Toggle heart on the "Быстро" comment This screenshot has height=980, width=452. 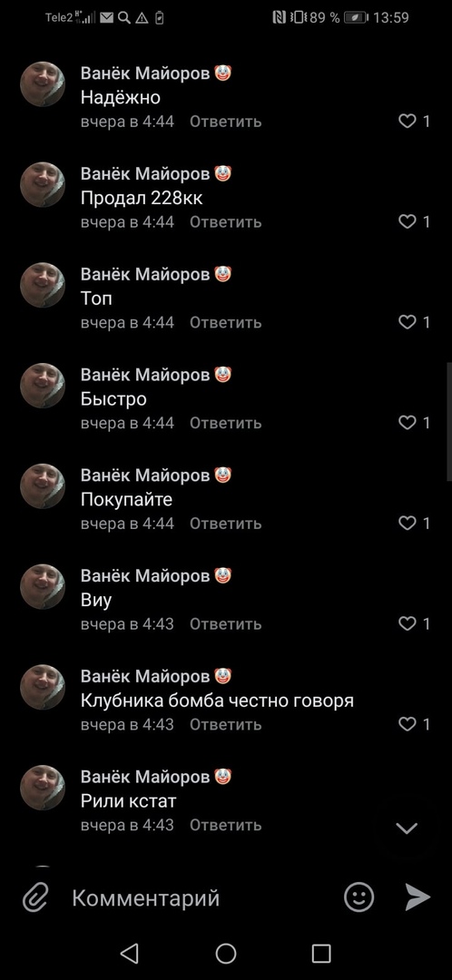pyautogui.click(x=407, y=423)
